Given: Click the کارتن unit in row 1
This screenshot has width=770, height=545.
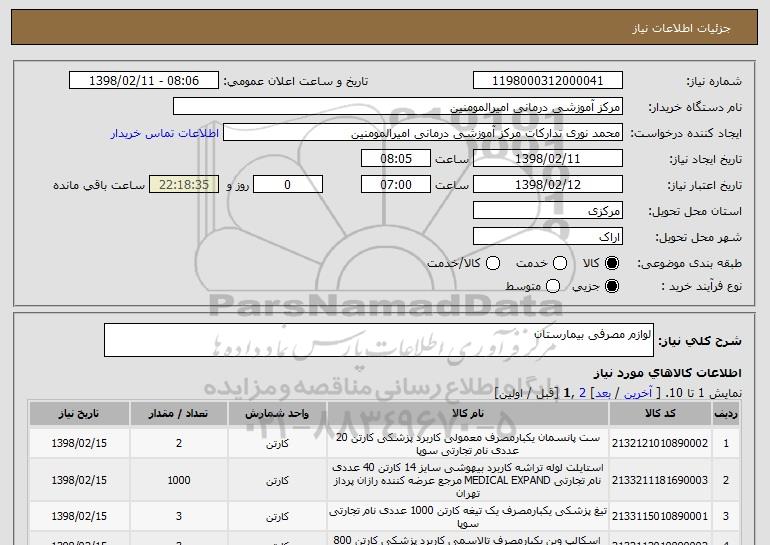Looking at the screenshot, I should 277,444.
